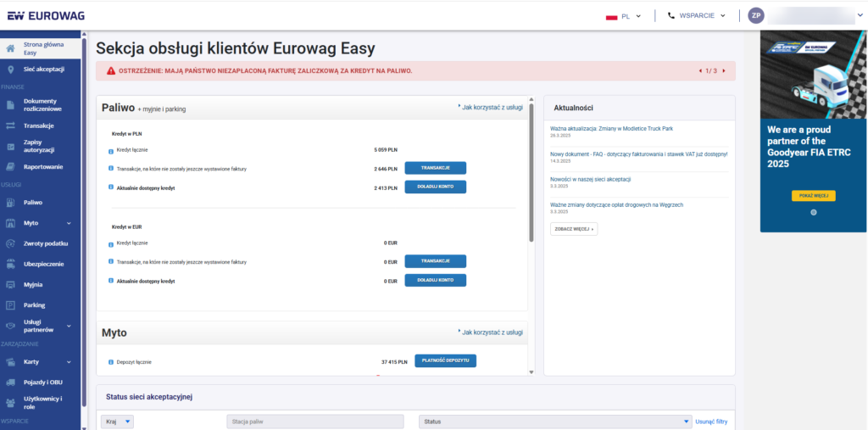
Task: Click the banner carousel dot indicator
Action: pos(813,212)
